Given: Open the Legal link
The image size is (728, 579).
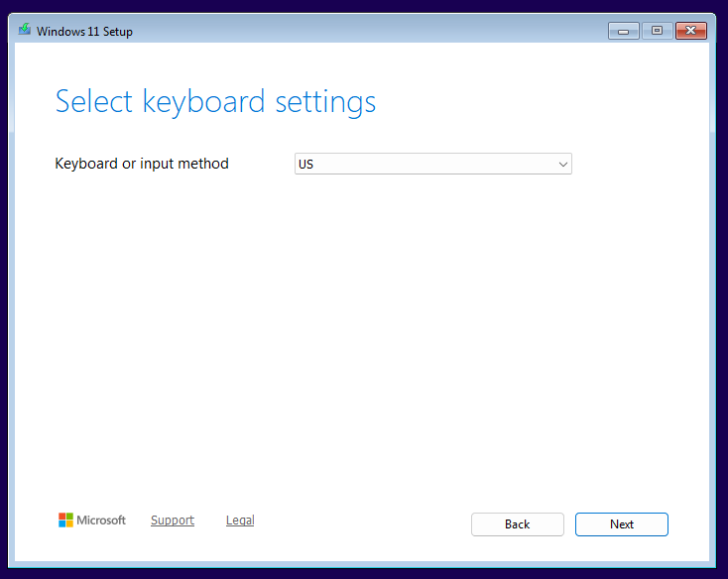Looking at the screenshot, I should point(240,521).
